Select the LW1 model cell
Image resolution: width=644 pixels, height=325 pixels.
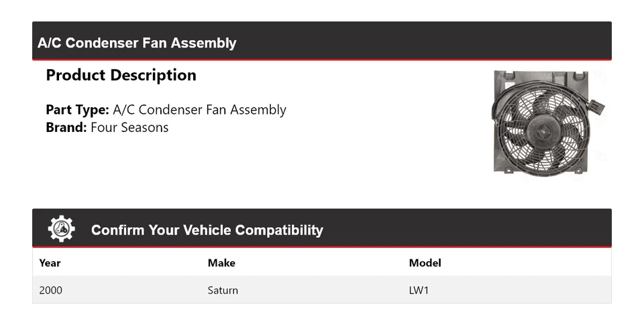(x=419, y=290)
